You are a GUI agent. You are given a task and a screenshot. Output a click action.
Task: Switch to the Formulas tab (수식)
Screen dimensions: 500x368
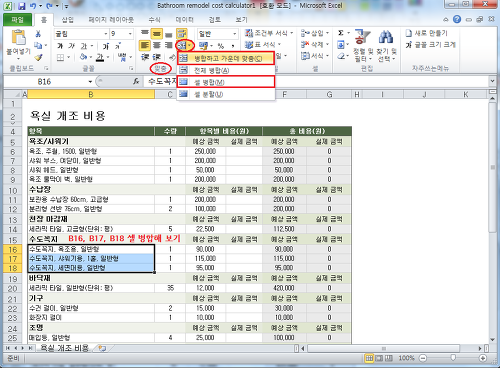tap(154, 20)
